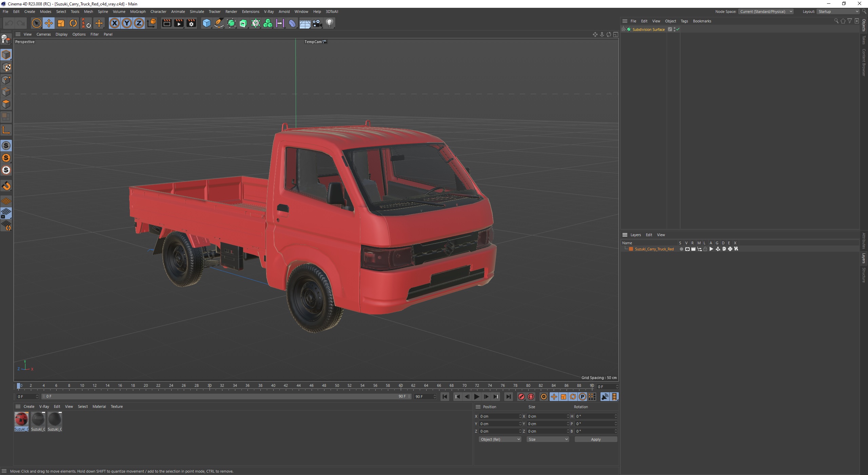Enable the Axis mode L icon

point(6,130)
